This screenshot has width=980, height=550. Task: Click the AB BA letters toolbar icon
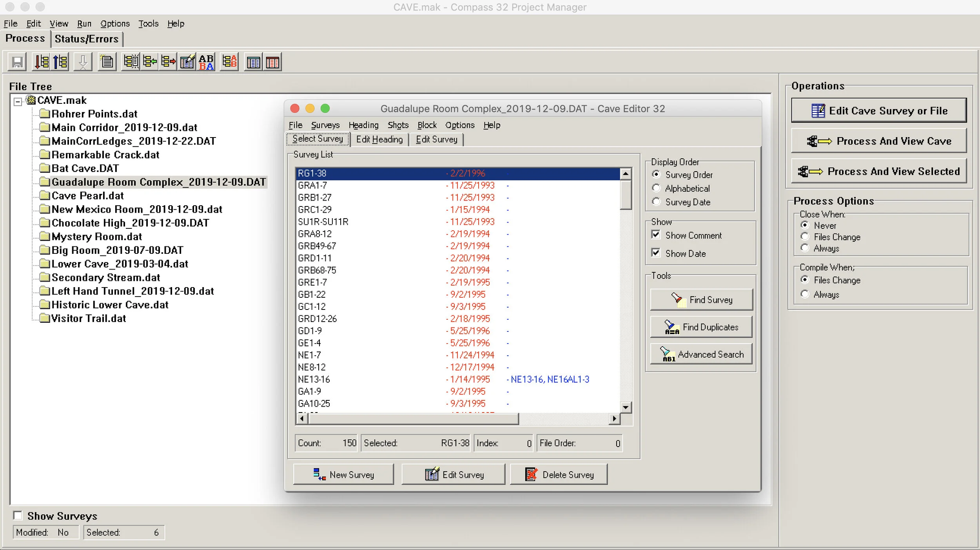click(206, 62)
